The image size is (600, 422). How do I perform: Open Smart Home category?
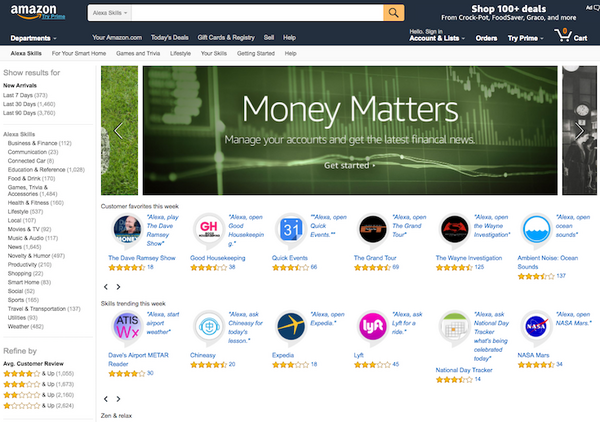tap(29, 282)
